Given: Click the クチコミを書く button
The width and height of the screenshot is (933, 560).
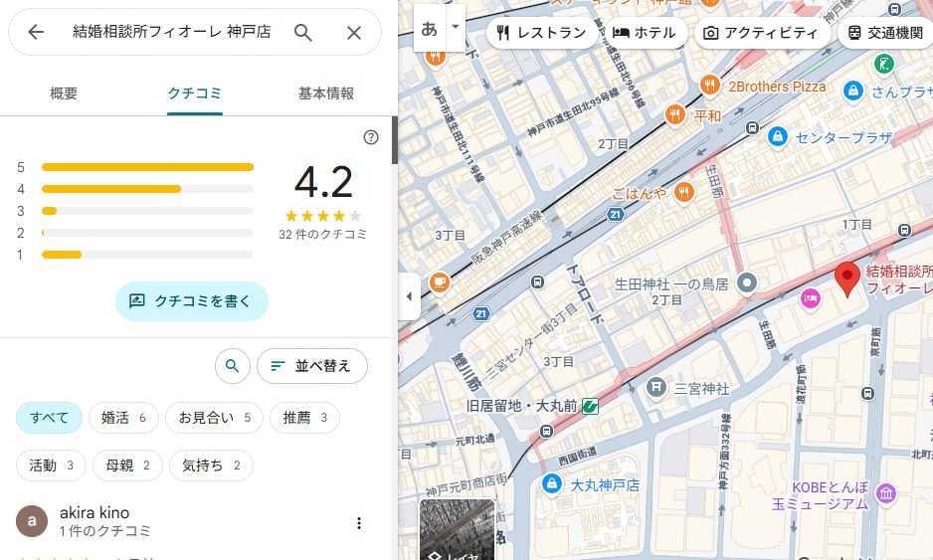Looking at the screenshot, I should point(192,300).
